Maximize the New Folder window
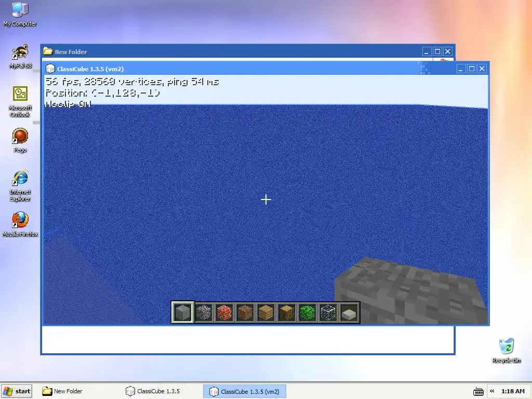Image resolution: width=532 pixels, height=399 pixels. pyautogui.click(x=437, y=51)
